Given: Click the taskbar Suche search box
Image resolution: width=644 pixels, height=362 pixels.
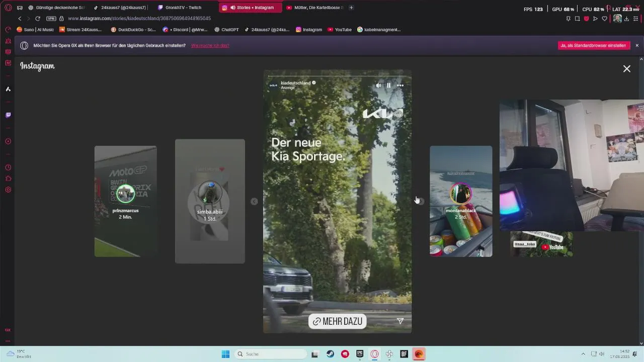Looking at the screenshot, I should point(271,354).
